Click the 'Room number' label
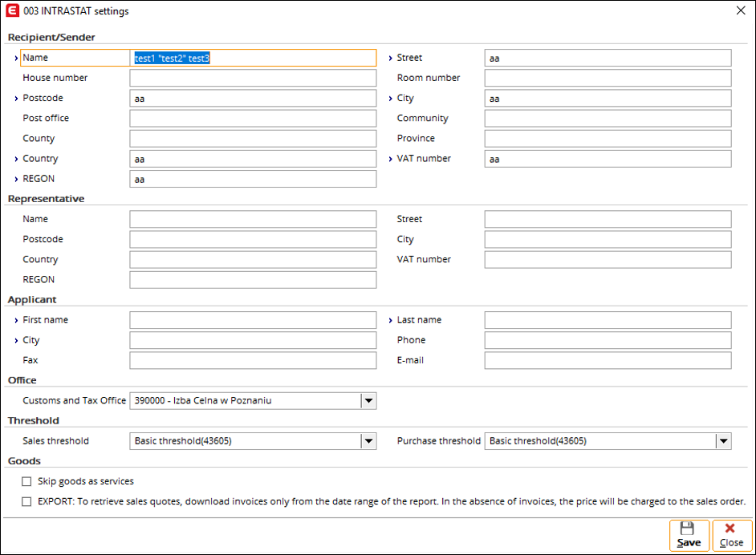The height and width of the screenshot is (555, 756). pyautogui.click(x=429, y=78)
